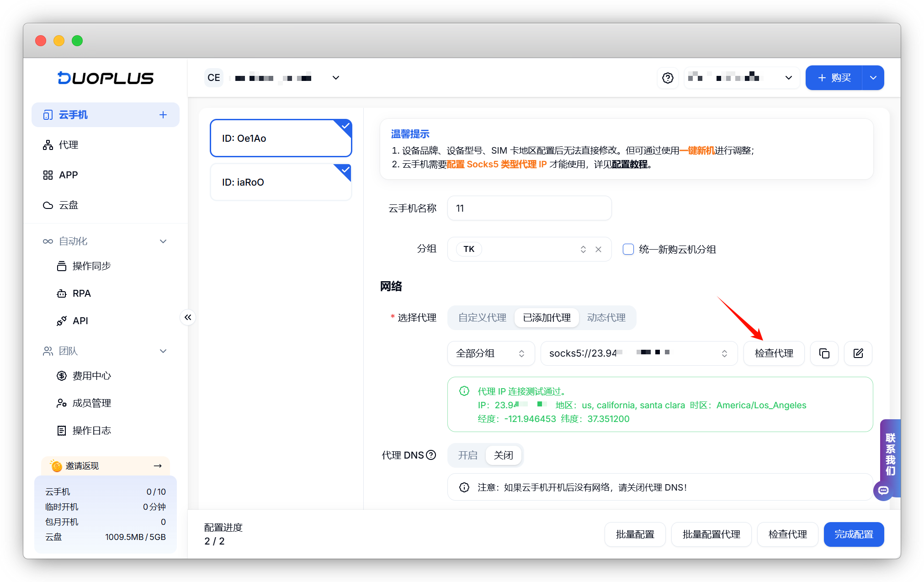924x582 pixels.
Task: Click the edit proxy pencil icon
Action: (858, 353)
